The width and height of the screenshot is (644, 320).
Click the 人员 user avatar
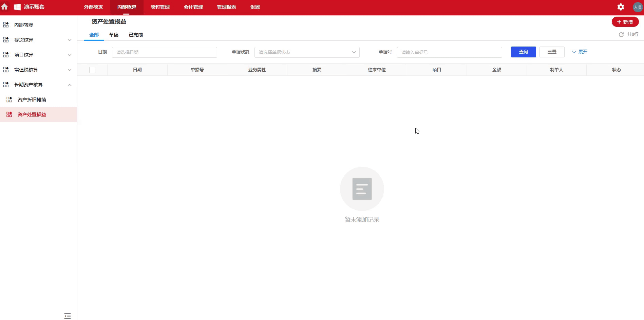[637, 7]
